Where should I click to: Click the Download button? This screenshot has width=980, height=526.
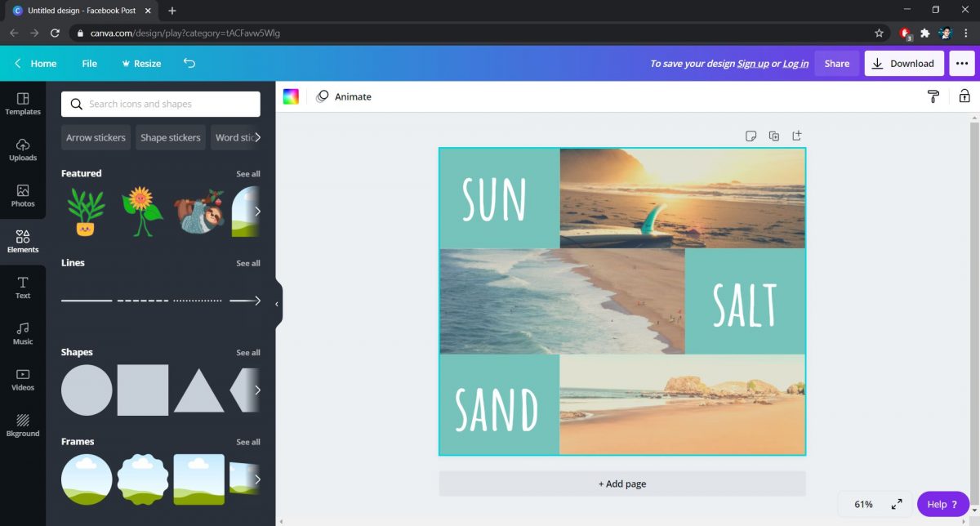904,63
